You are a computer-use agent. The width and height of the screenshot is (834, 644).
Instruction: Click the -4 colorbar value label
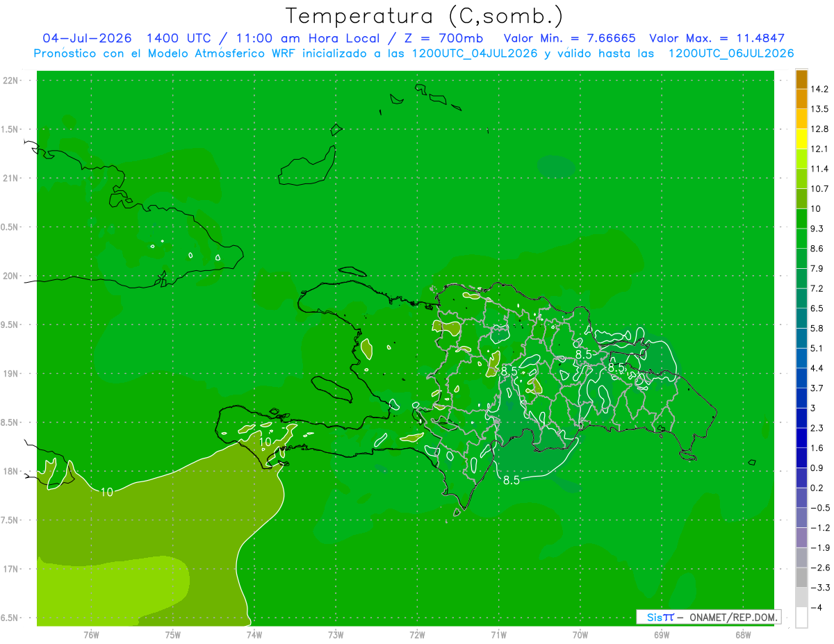[x=817, y=608]
